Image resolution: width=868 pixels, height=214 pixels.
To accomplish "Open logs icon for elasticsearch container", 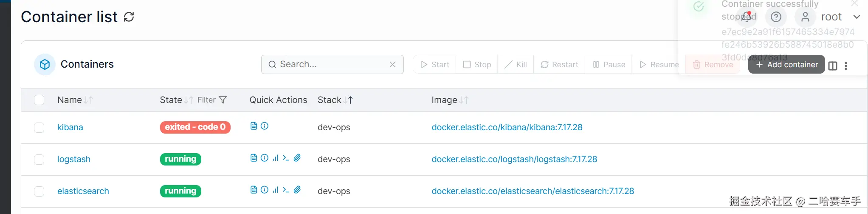I will 254,190.
